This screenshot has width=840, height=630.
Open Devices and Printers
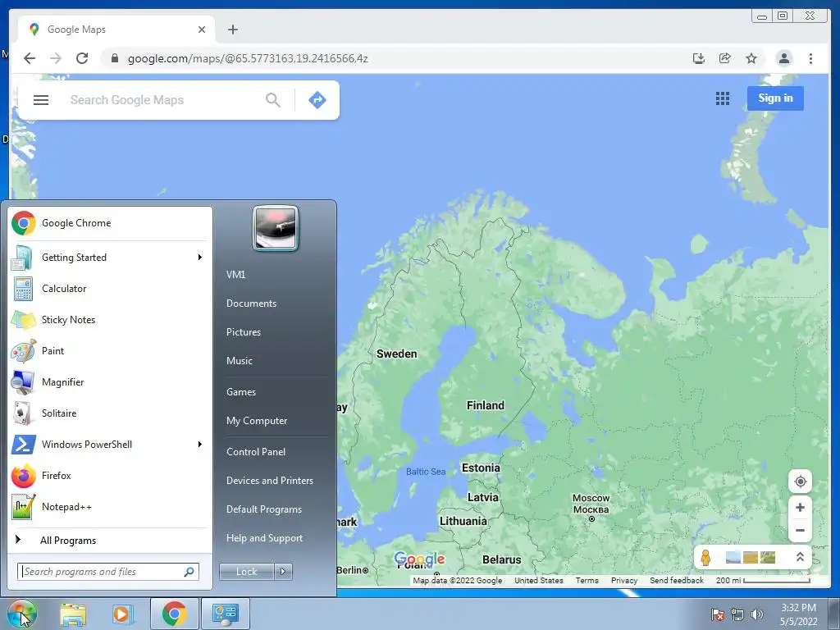[269, 481]
